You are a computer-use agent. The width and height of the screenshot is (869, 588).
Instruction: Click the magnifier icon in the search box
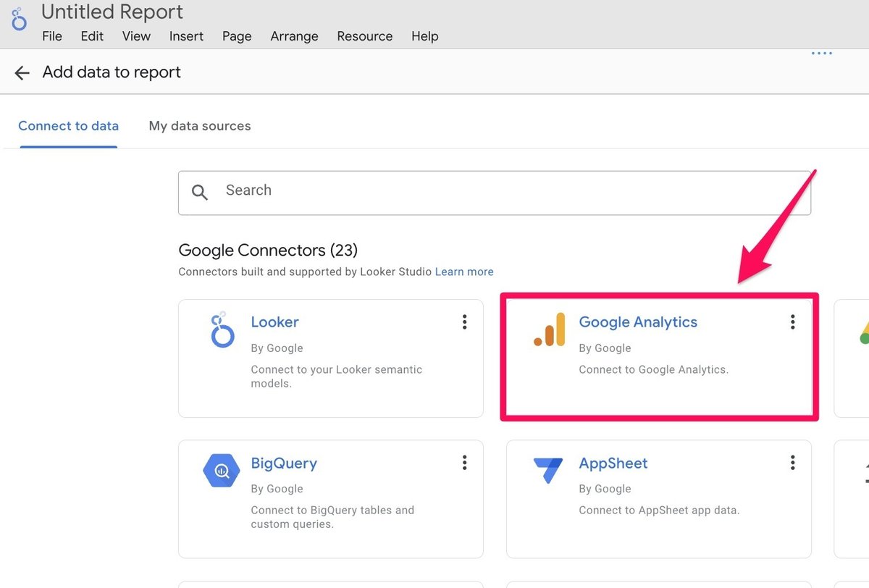pyautogui.click(x=200, y=192)
